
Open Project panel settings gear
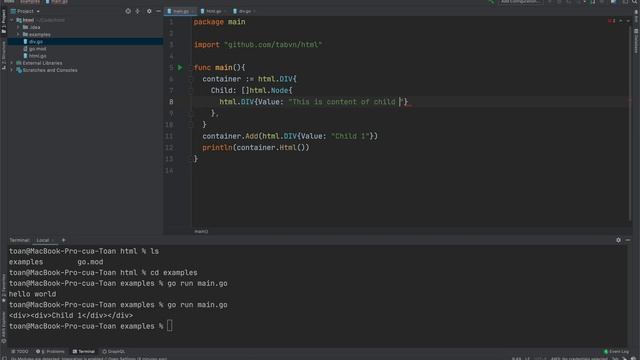pos(149,11)
